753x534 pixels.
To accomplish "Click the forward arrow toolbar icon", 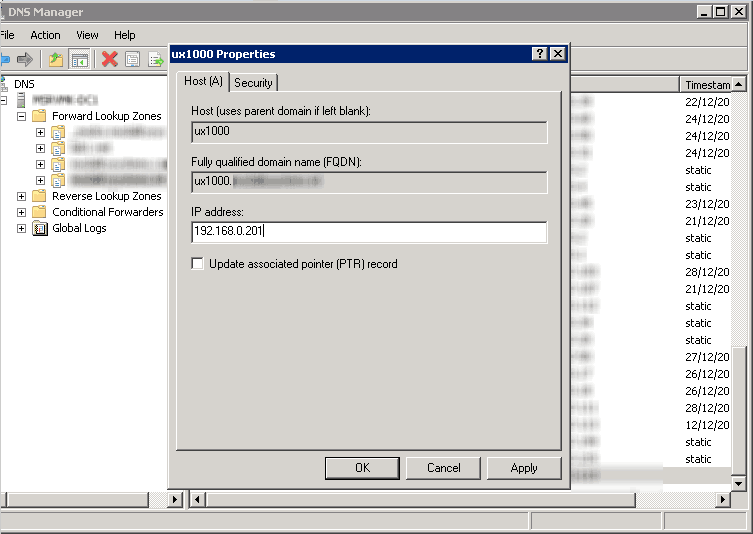I will click(x=25, y=60).
